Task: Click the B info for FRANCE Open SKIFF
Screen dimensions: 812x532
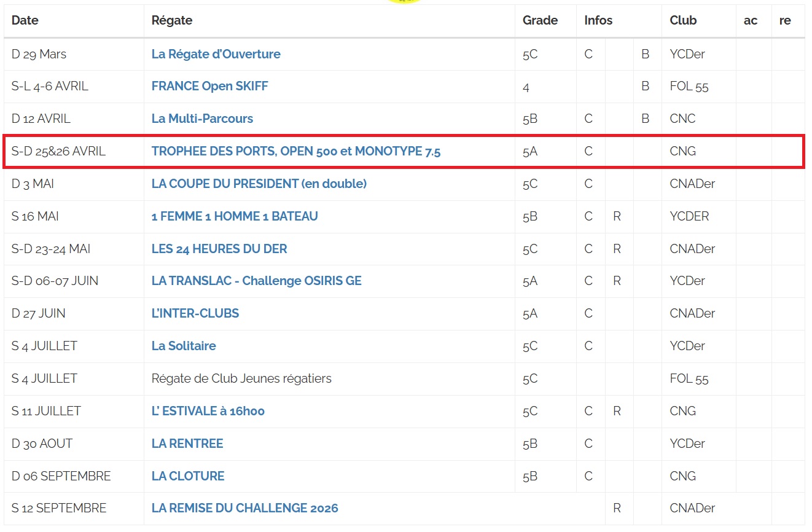Action: (645, 87)
